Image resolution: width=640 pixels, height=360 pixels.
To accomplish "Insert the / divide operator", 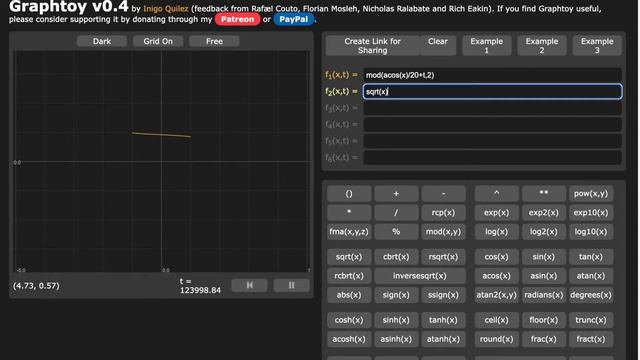I will tap(396, 213).
